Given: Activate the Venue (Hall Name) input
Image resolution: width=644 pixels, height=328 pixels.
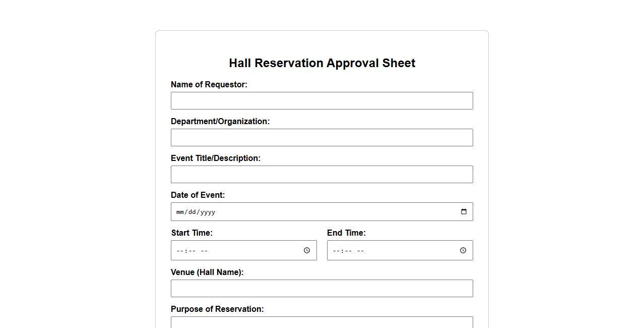Looking at the screenshot, I should point(321,289).
